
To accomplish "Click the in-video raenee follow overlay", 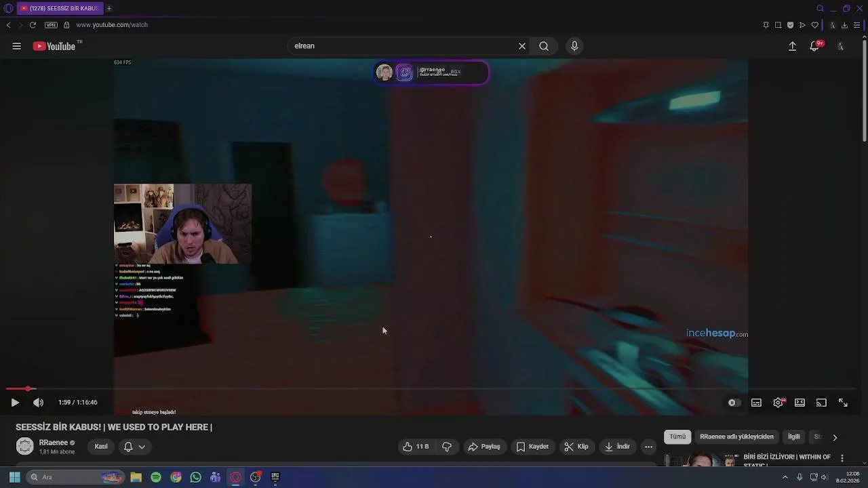I will pyautogui.click(x=431, y=73).
